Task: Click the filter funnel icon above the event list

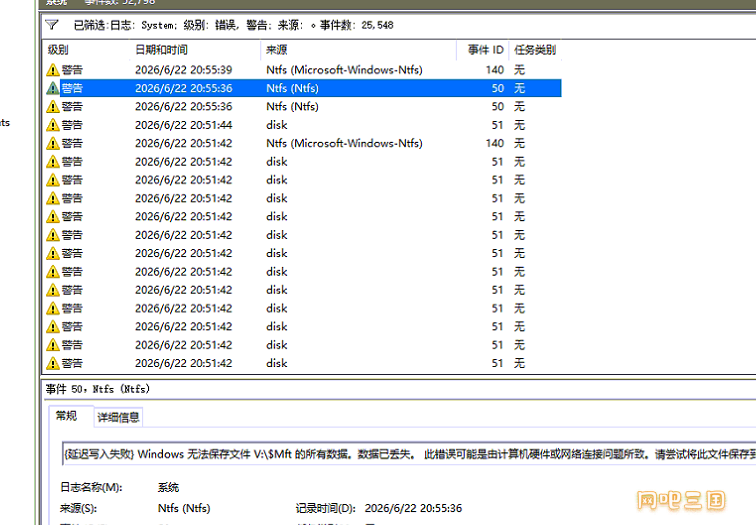Action: tap(52, 25)
